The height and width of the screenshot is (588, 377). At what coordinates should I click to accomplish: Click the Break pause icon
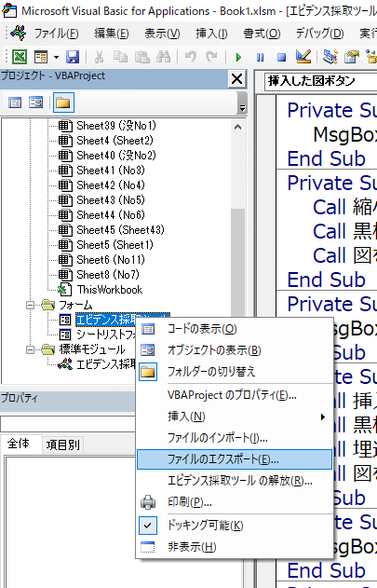pos(260,58)
